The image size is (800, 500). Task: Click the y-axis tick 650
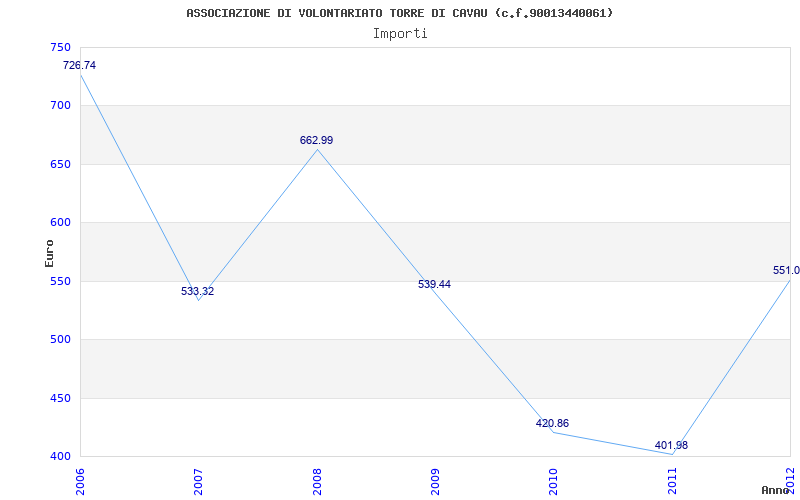pos(60,164)
